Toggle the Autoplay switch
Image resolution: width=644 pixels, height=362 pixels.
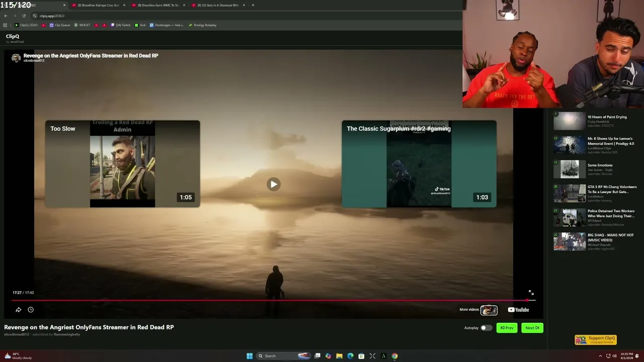[486, 328]
